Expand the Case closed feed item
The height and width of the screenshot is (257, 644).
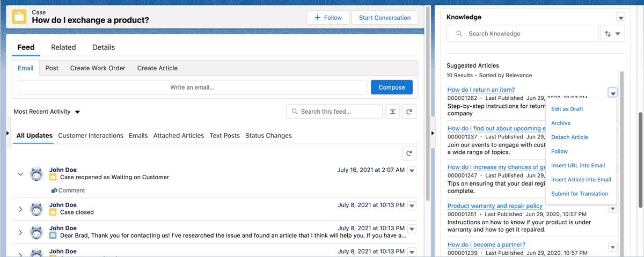pyautogui.click(x=20, y=209)
